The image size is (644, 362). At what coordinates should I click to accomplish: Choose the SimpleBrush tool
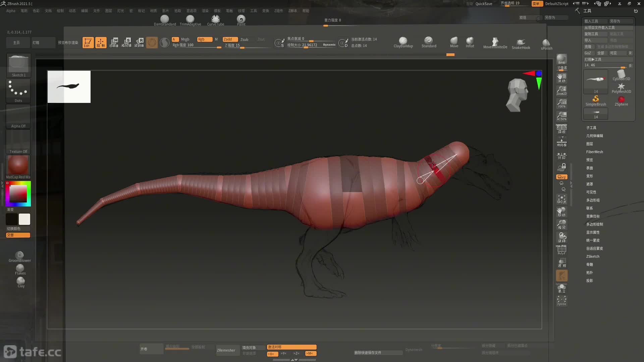[x=596, y=101]
